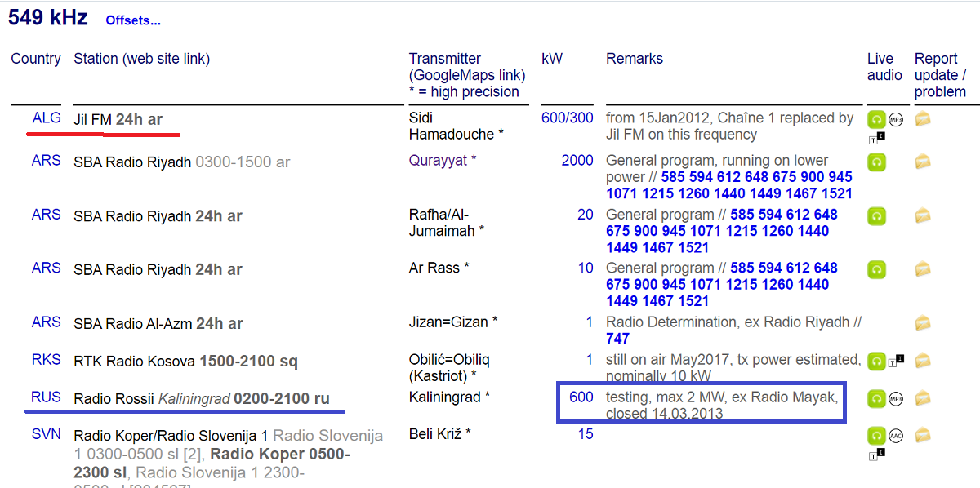Open SVN country link
980x488 pixels.
47,434
